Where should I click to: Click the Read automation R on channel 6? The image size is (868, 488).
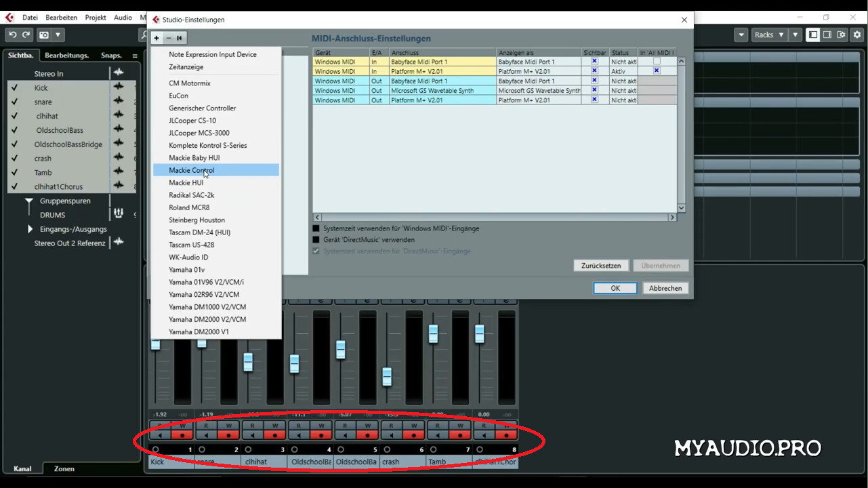391,426
